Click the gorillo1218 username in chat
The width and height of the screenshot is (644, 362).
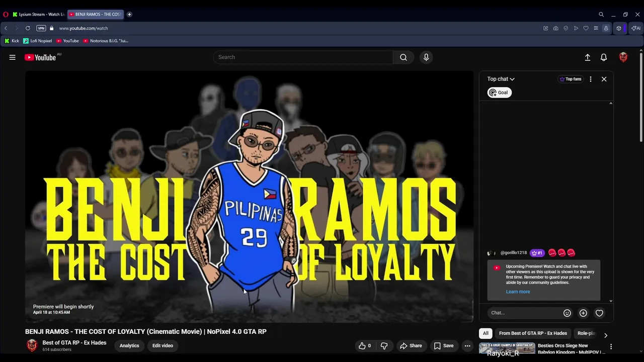(x=513, y=253)
